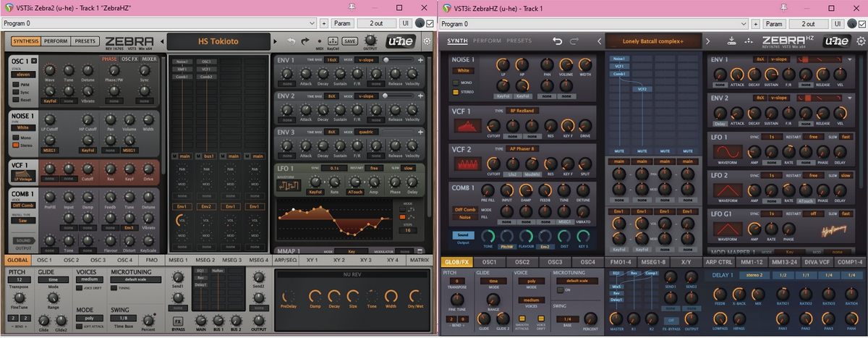Click Lonely Batcall complex+ preset display

[x=653, y=41]
